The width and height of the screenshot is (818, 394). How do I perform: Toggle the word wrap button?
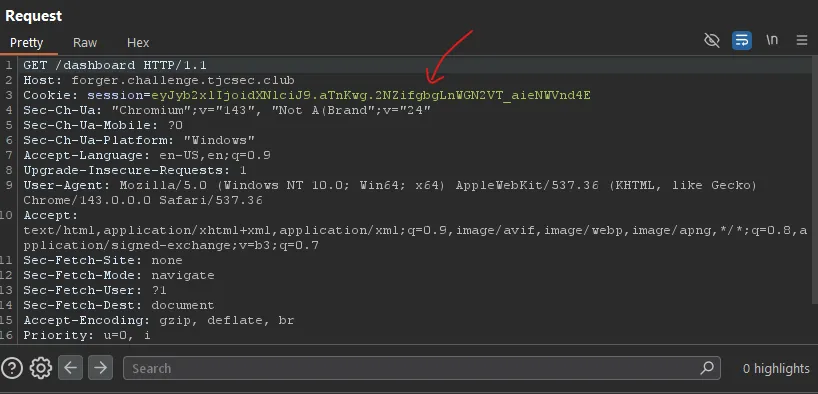click(741, 40)
